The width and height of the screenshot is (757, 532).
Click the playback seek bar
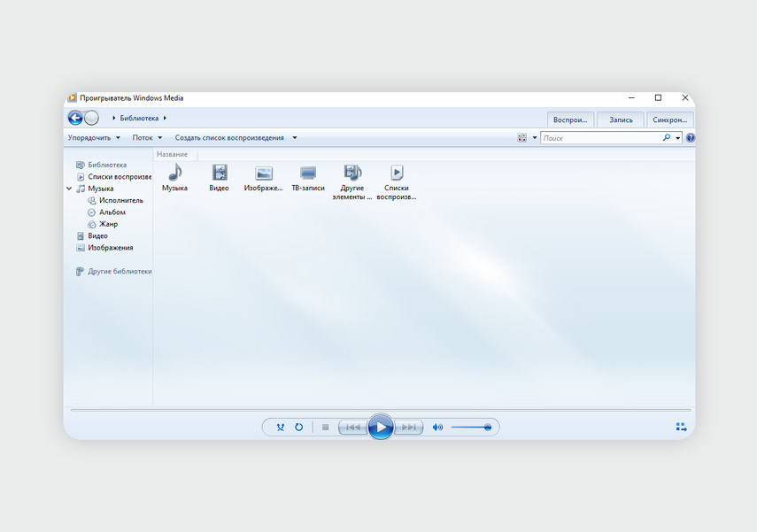pos(381,410)
